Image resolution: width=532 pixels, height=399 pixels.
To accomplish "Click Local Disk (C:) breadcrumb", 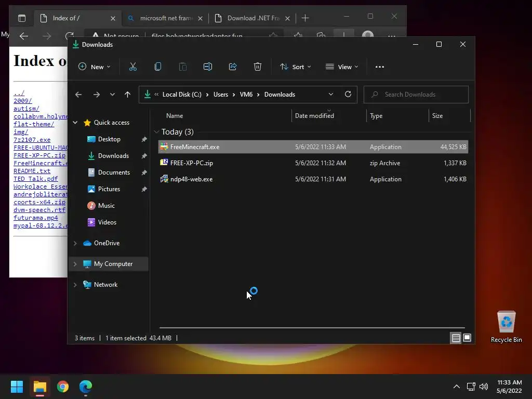I will click(x=182, y=95).
